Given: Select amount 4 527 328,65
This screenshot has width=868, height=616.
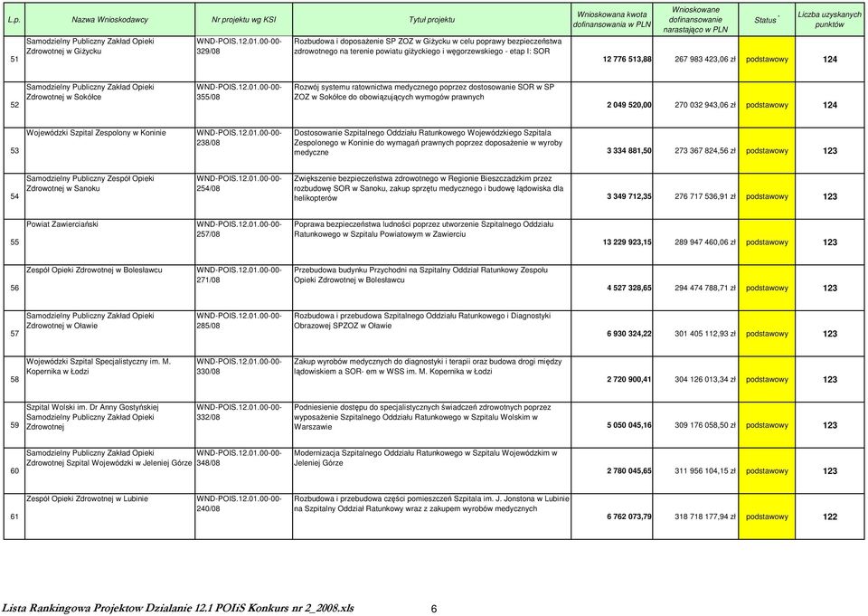Looking at the screenshot, I should pyautogui.click(x=629, y=288).
